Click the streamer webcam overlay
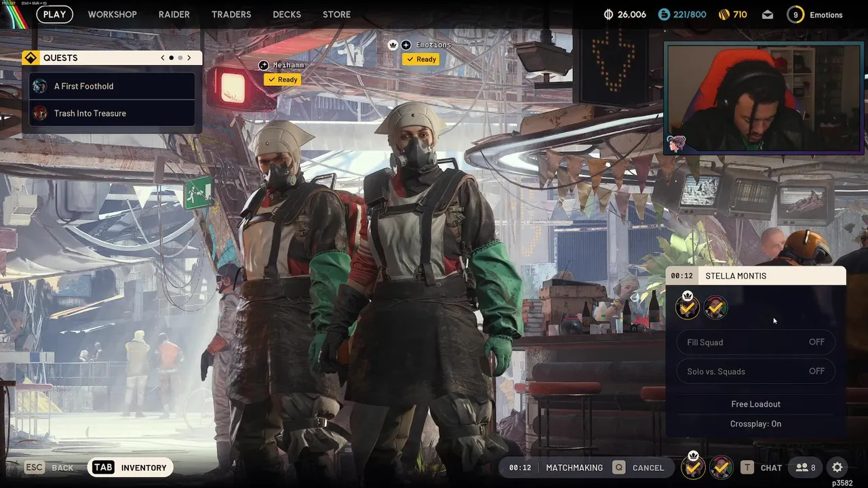 click(x=764, y=98)
